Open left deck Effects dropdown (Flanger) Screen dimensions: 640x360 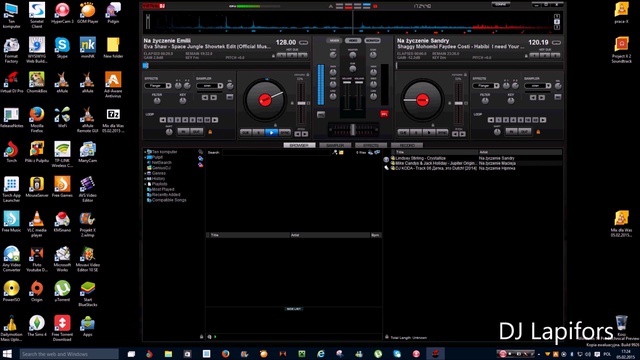tap(158, 86)
